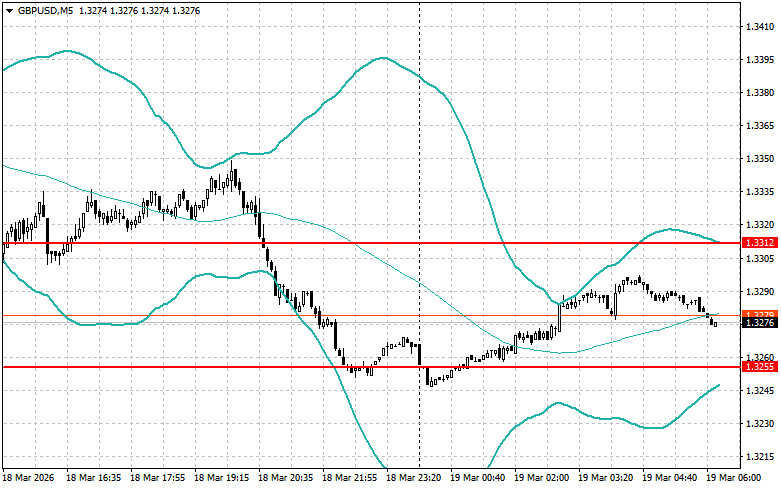The height and width of the screenshot is (489, 781).
Task: Select the upper red horizontal line at 1.3312
Action: [x=371, y=243]
